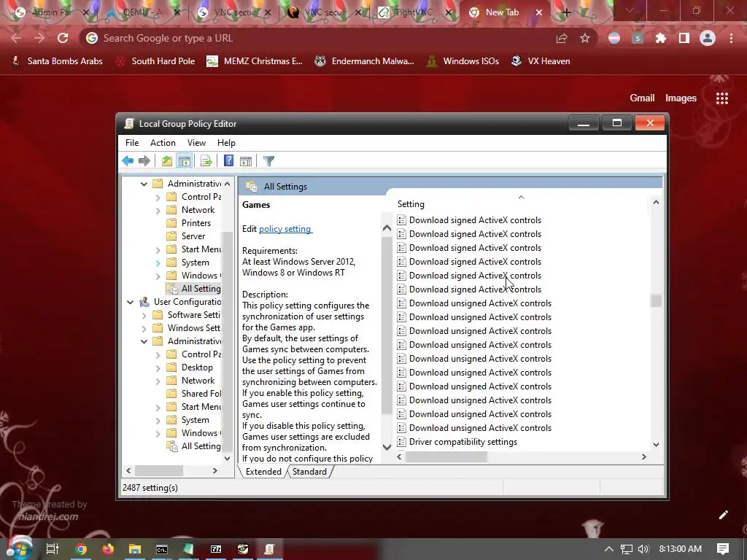Screen dimensions: 747x560
Task: Open a new Chrome tab with plus button
Action: (566, 12)
